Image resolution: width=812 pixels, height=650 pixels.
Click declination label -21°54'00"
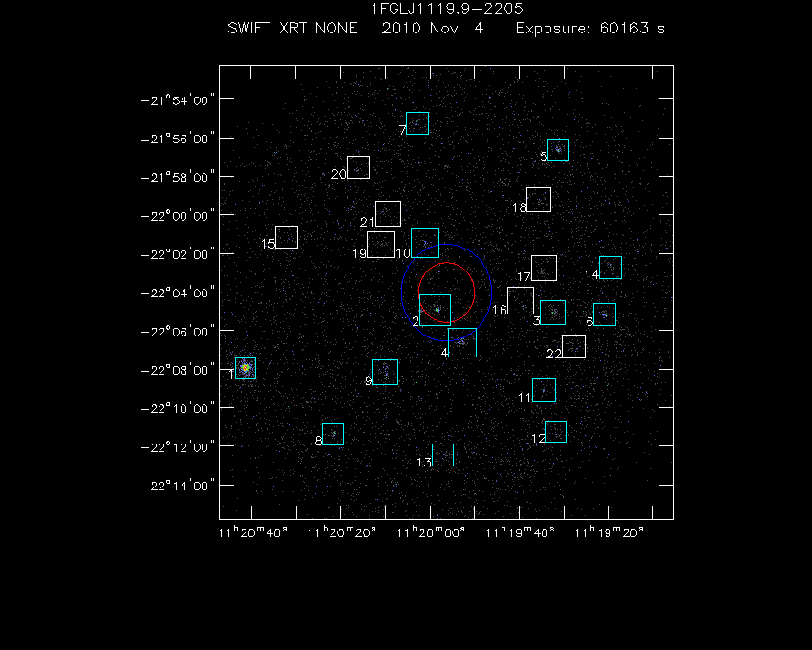point(178,100)
